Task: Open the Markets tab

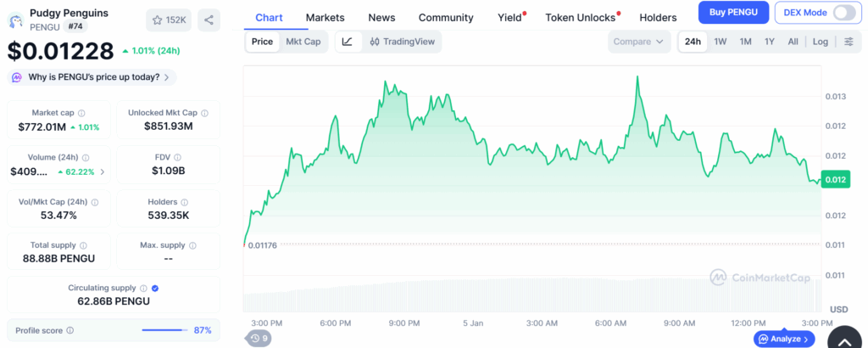Action: 325,17
